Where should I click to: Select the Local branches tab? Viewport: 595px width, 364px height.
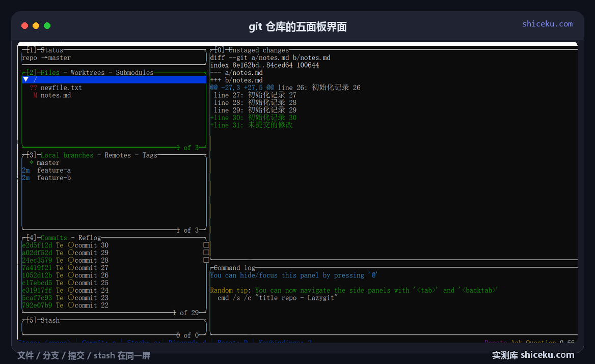(67, 155)
